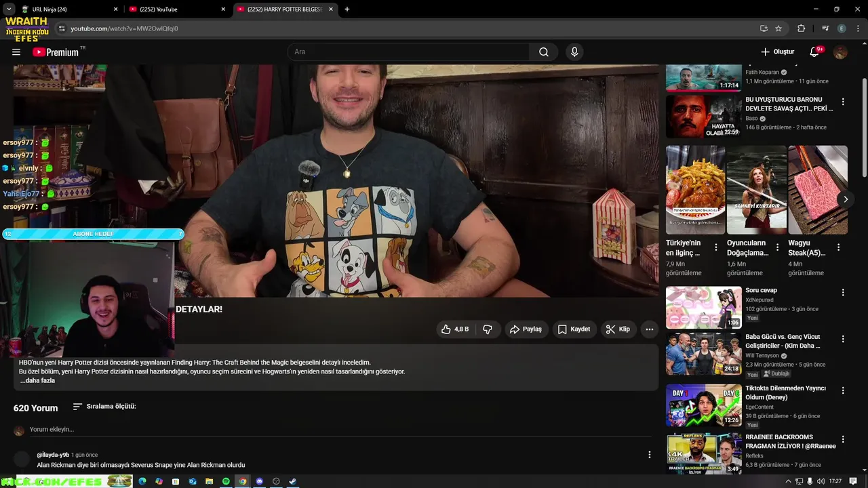Open comment options for @ilayda-y9b
Image resolution: width=868 pixels, height=488 pixels.
[x=649, y=455]
